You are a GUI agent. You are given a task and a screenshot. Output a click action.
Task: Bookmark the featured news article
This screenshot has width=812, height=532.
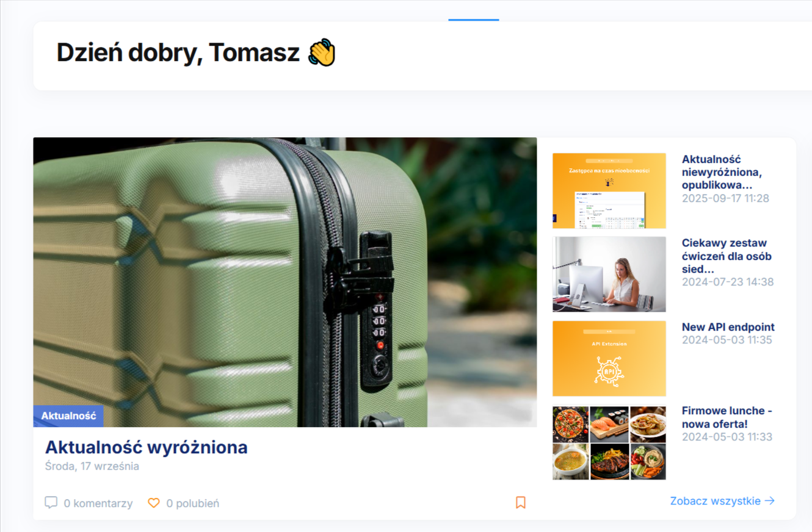[x=521, y=502]
